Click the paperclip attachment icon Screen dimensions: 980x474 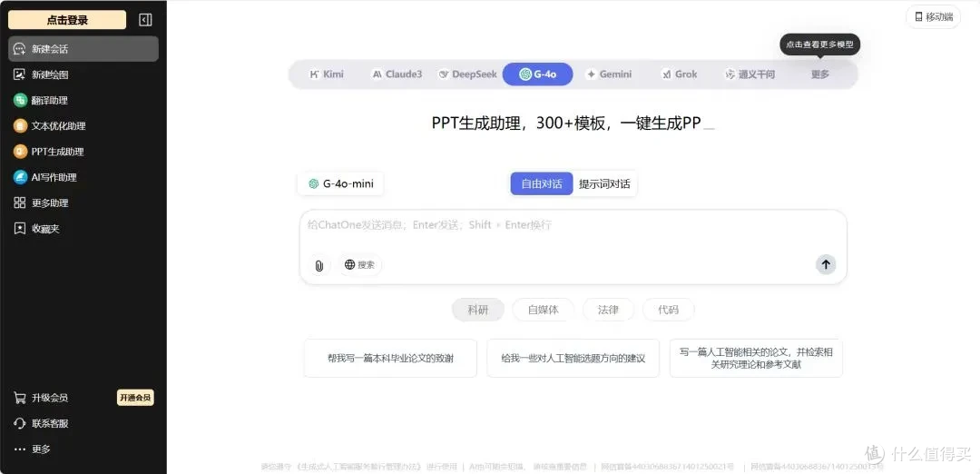click(x=318, y=265)
